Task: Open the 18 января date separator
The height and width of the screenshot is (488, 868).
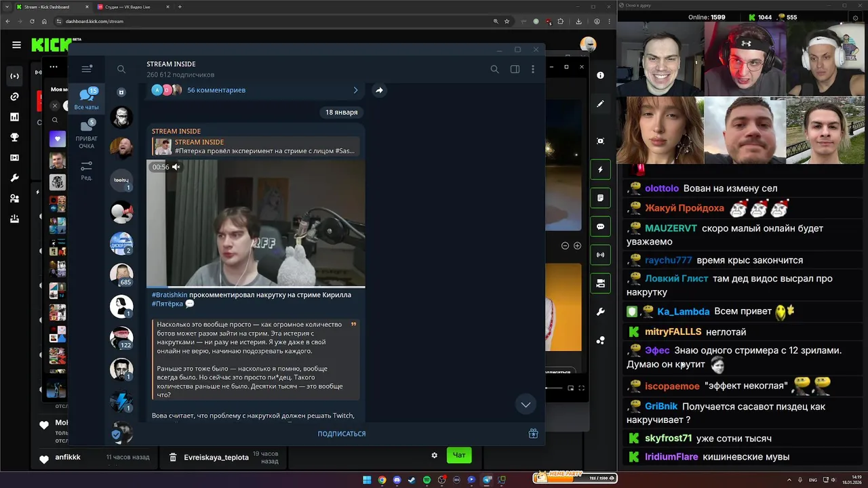Action: (x=341, y=113)
